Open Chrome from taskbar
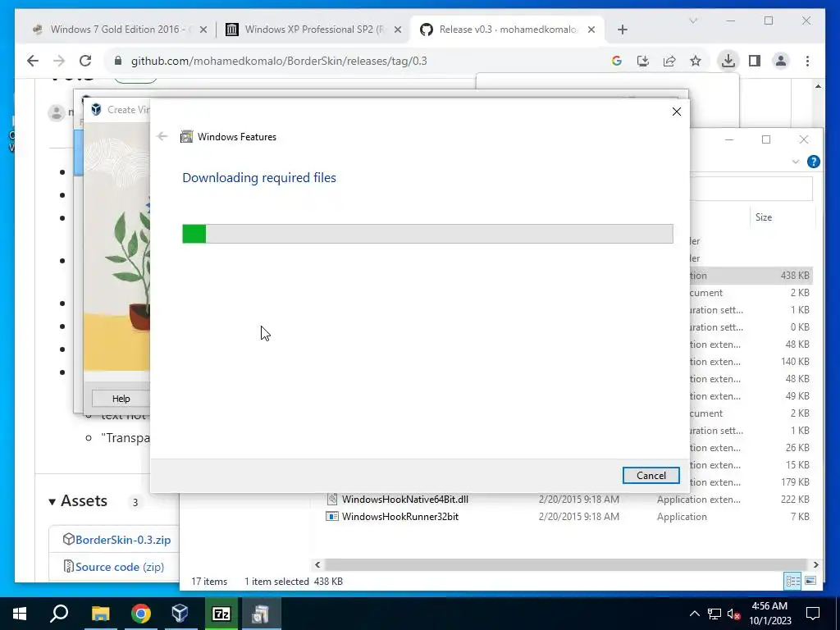The width and height of the screenshot is (840, 630). click(x=141, y=614)
